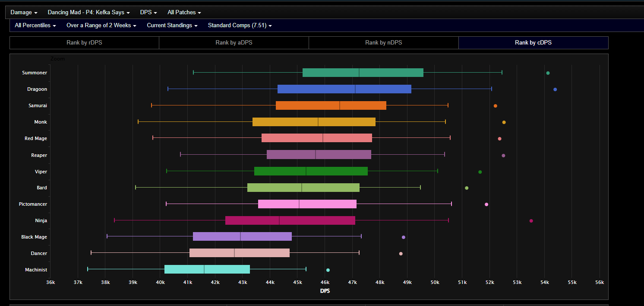Click the Bard outlier dot
This screenshot has width=644, height=306.
click(x=467, y=188)
